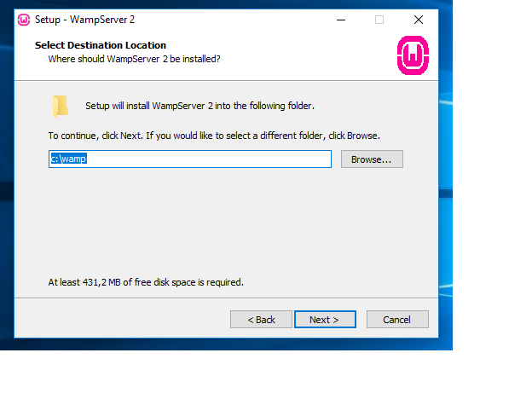Cancel the WampServer installation
This screenshot has height=399, width=532.
[397, 319]
